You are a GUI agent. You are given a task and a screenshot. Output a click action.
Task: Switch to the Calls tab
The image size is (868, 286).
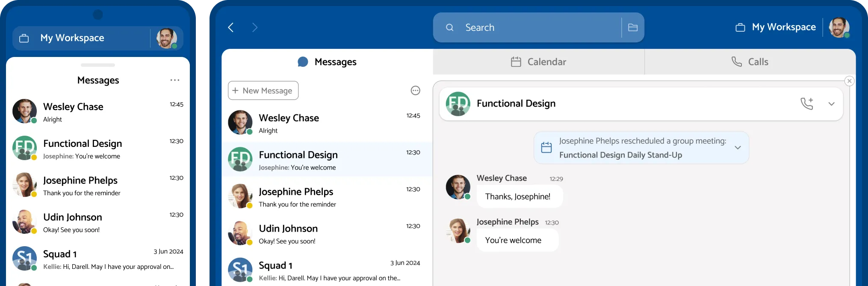tap(750, 62)
